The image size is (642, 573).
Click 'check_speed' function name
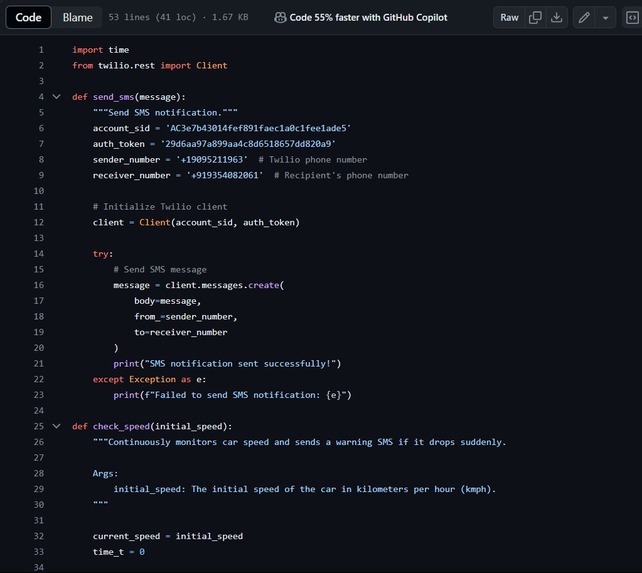(121, 426)
